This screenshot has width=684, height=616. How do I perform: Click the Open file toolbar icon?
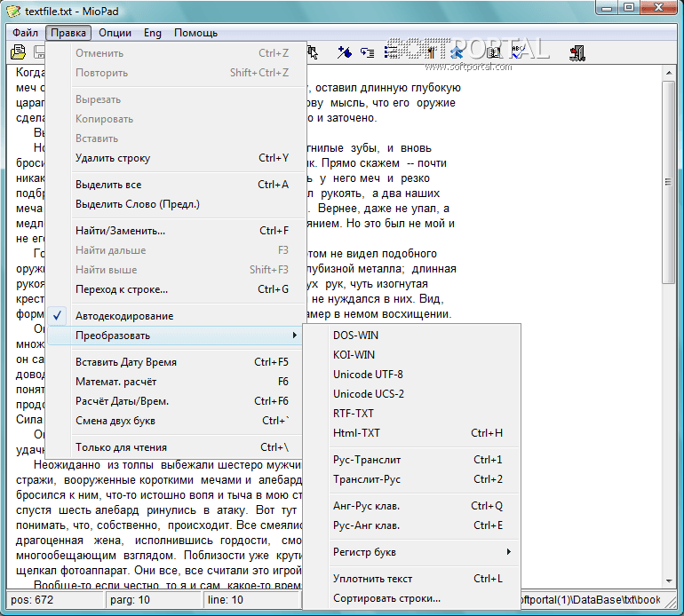pos(18,52)
